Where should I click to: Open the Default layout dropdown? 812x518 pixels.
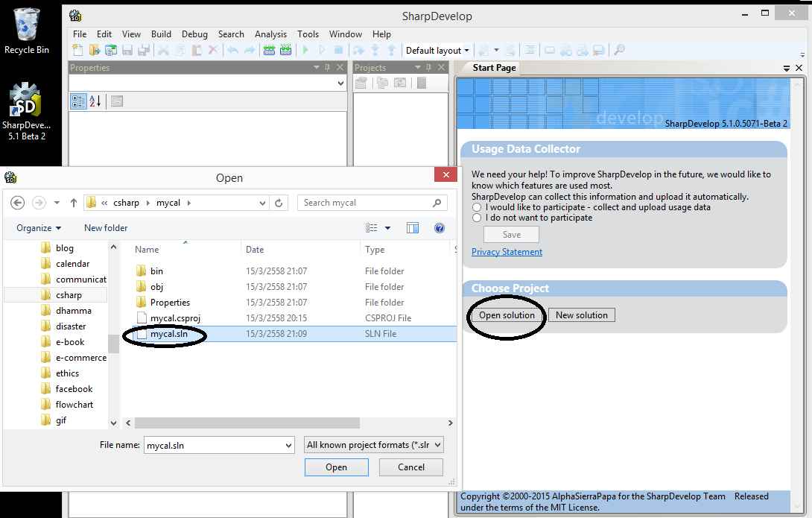[x=437, y=51]
